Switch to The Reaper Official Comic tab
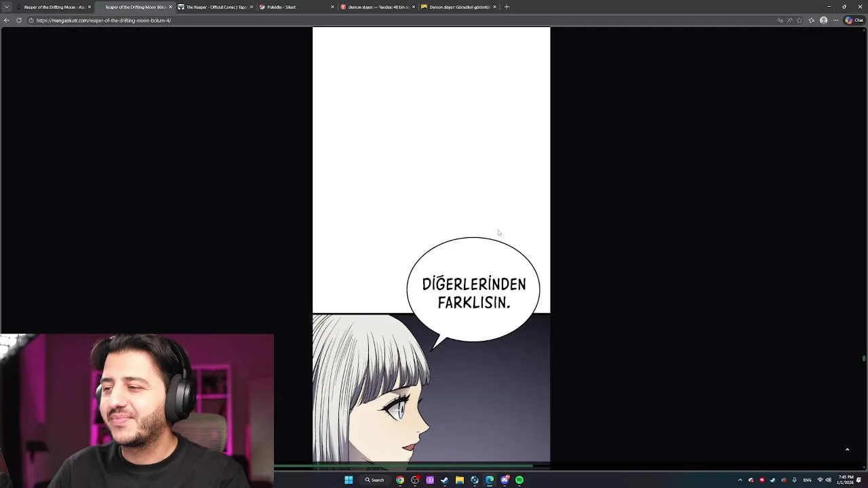 click(x=214, y=7)
